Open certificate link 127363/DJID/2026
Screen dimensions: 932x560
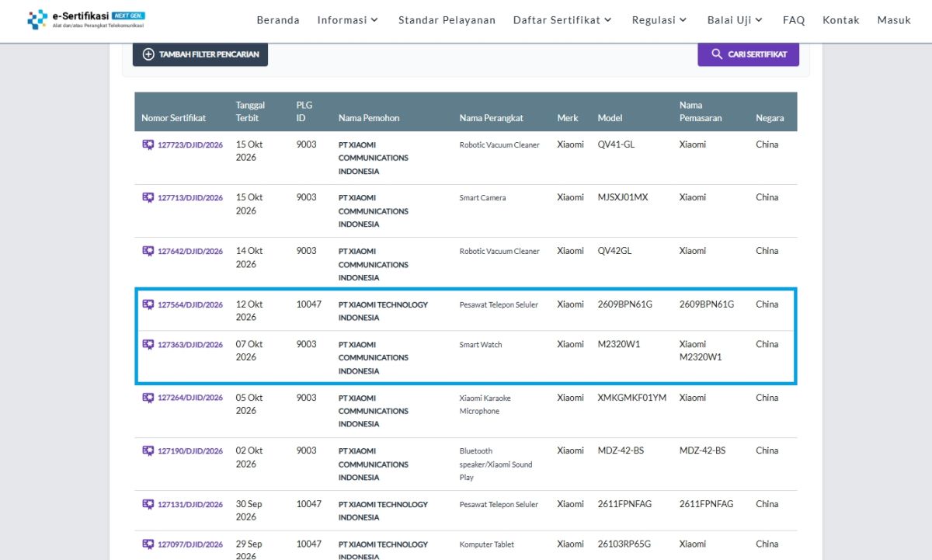190,345
